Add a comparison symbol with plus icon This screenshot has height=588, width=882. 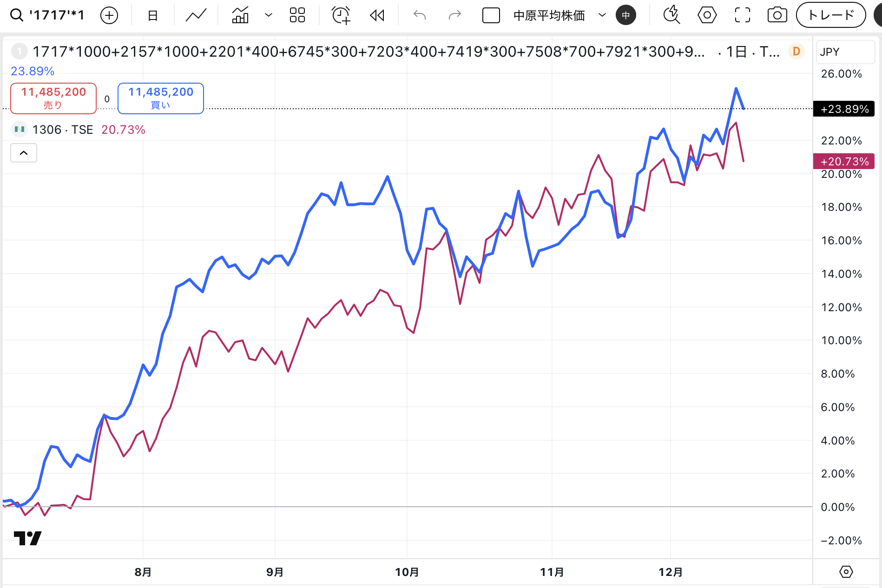[109, 15]
